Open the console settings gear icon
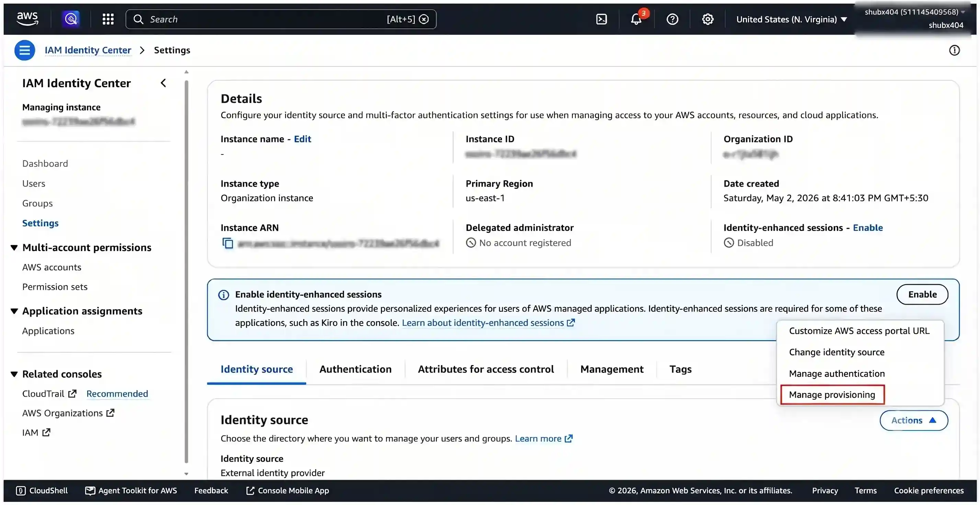Image resolution: width=980 pixels, height=505 pixels. (x=708, y=19)
